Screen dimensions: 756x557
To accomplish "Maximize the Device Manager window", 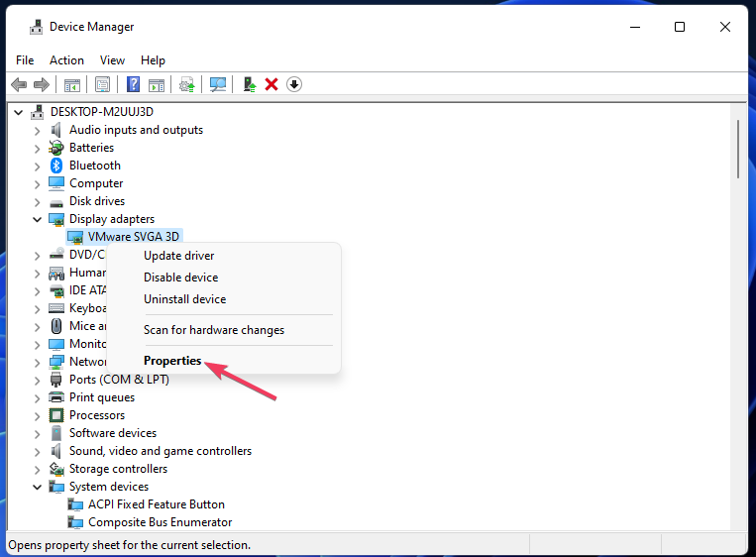I will point(680,27).
